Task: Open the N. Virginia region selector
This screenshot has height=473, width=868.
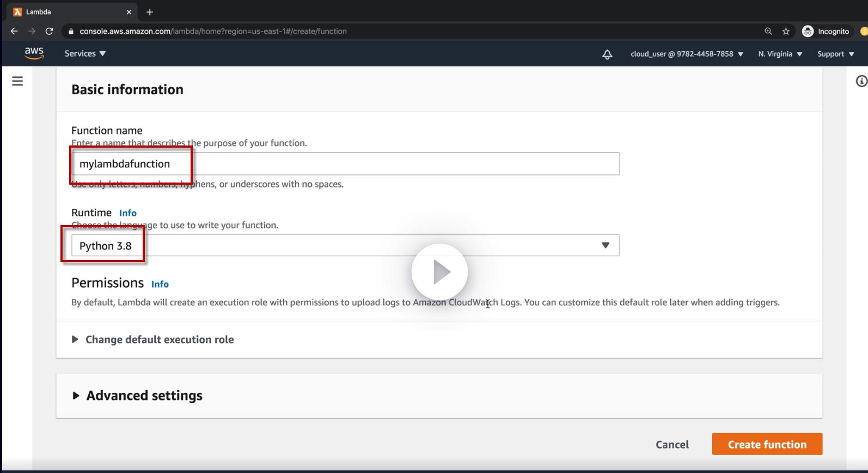Action: 780,54
